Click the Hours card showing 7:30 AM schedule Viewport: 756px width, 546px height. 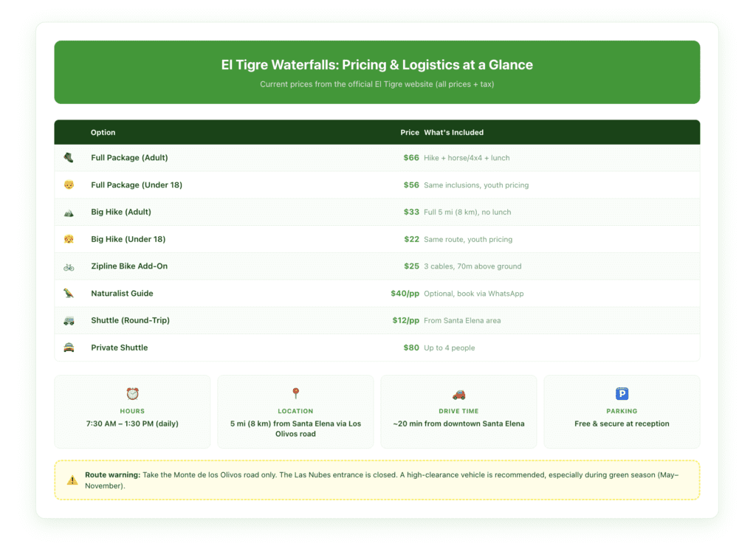pos(132,412)
